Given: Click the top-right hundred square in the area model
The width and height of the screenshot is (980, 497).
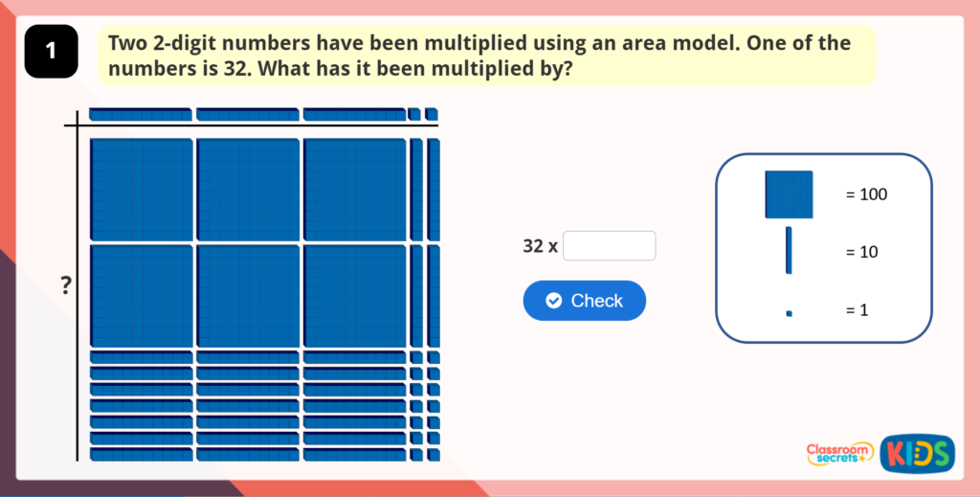Looking at the screenshot, I should (x=355, y=189).
